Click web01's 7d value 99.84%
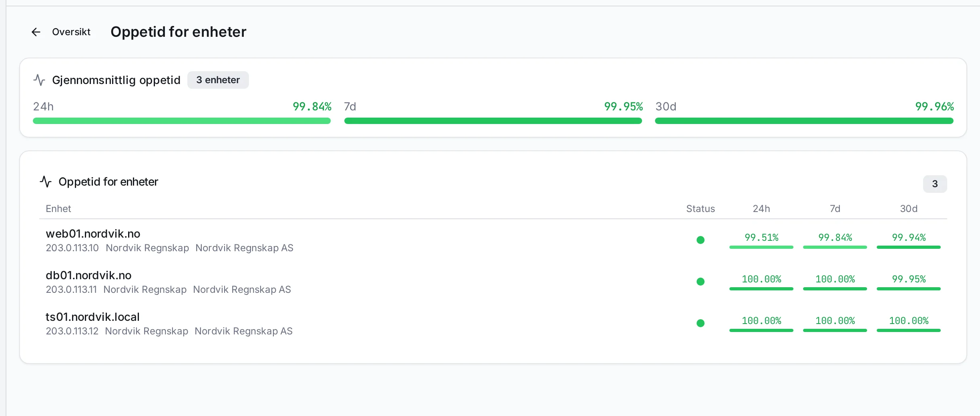The width and height of the screenshot is (980, 416). coord(835,238)
